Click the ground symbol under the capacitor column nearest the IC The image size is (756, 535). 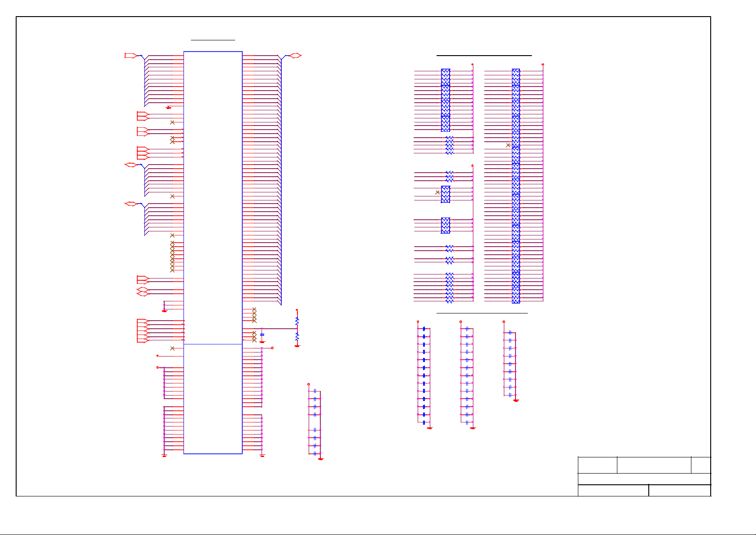point(320,458)
